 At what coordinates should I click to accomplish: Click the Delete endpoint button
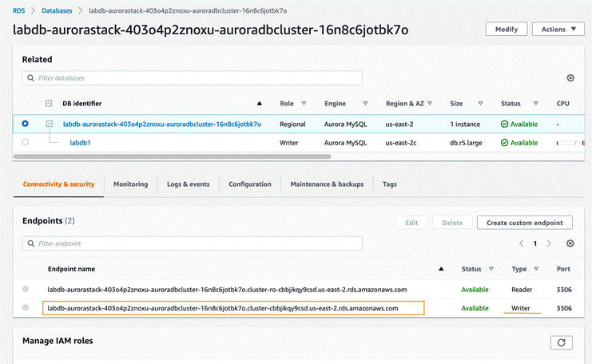pyautogui.click(x=452, y=223)
